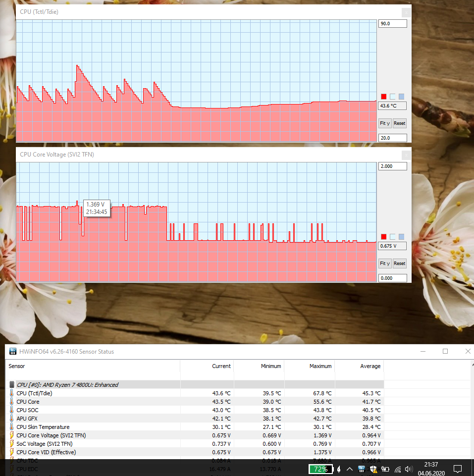Click the 67.8 °C maximum value
The width and height of the screenshot is (474, 476).
(322, 393)
